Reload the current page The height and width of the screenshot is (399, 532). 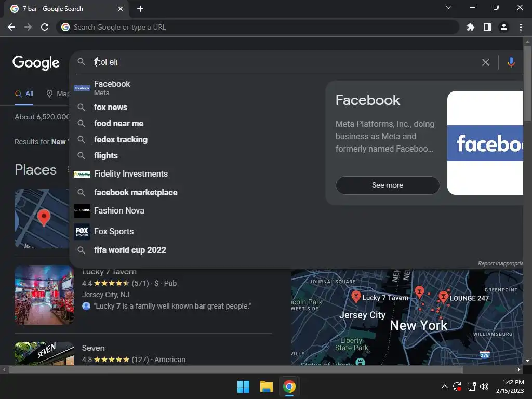click(45, 27)
